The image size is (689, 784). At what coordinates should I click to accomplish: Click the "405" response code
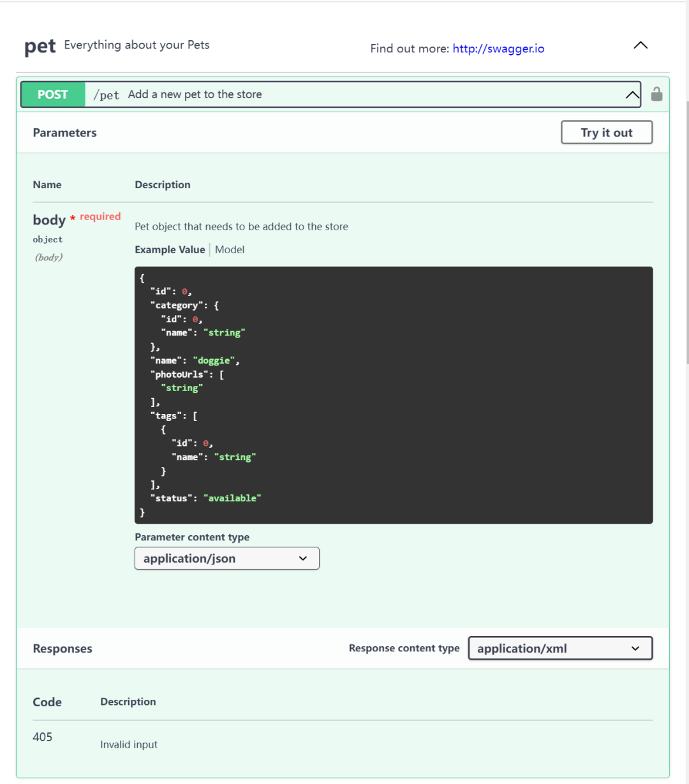43,737
